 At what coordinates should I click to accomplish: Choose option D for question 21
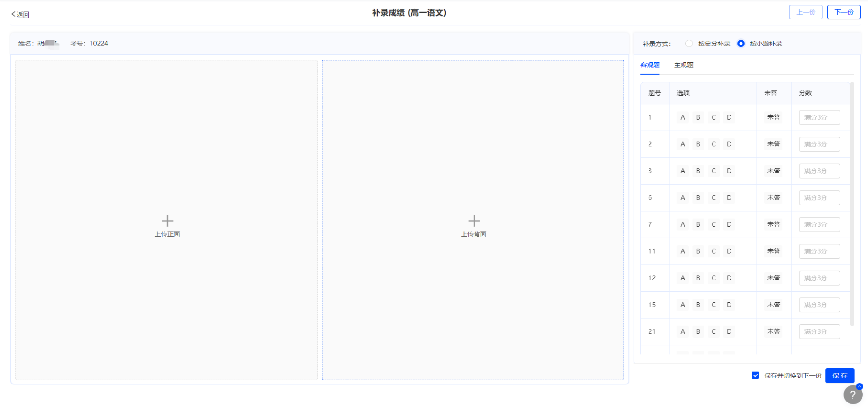(x=729, y=331)
